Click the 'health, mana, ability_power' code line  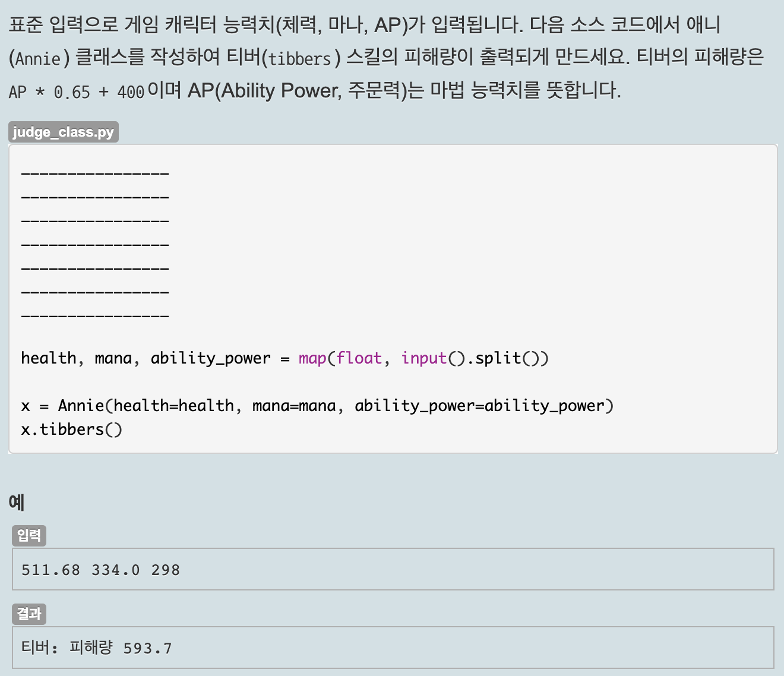(285, 358)
